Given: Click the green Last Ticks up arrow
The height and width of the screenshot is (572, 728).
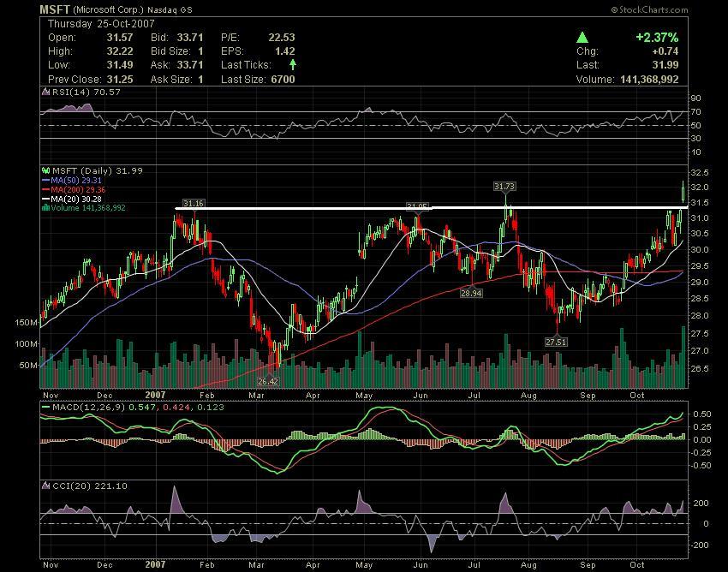Looking at the screenshot, I should tap(293, 64).
